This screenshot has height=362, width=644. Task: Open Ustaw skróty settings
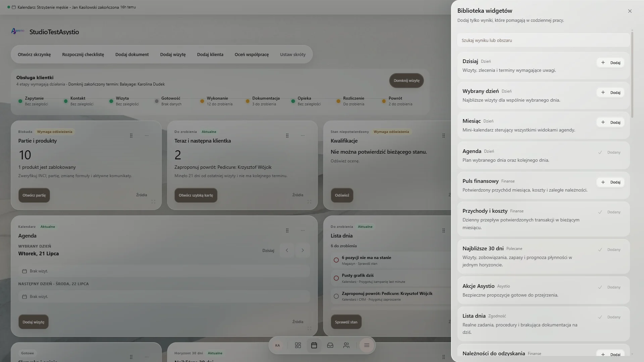pos(293,54)
